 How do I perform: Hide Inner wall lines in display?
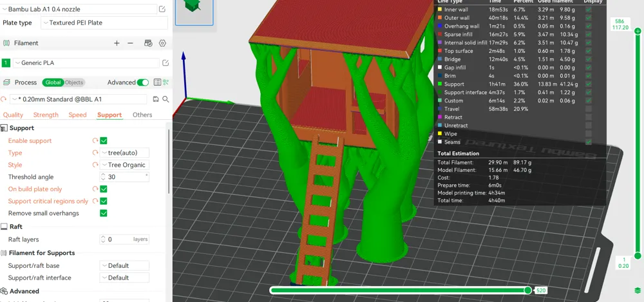click(x=589, y=10)
